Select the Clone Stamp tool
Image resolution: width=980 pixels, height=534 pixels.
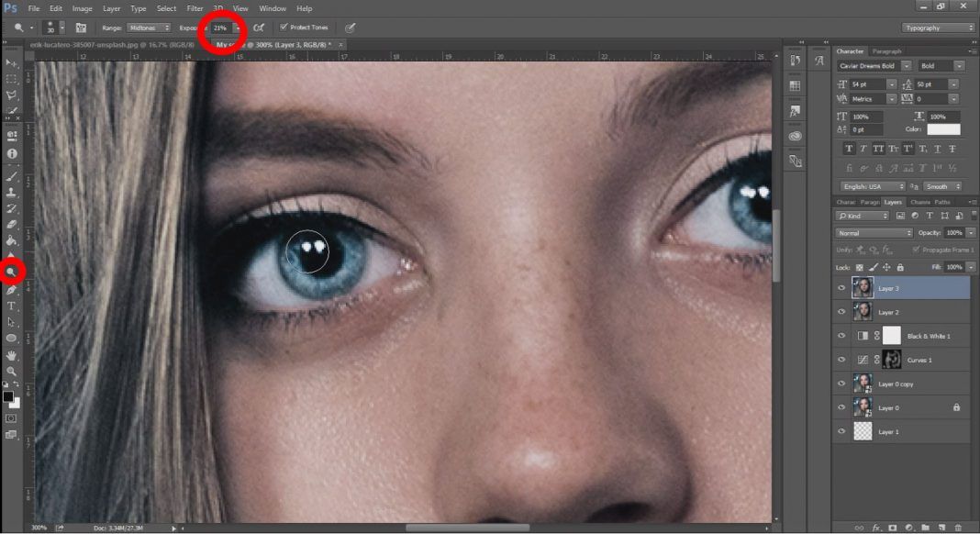(x=11, y=192)
